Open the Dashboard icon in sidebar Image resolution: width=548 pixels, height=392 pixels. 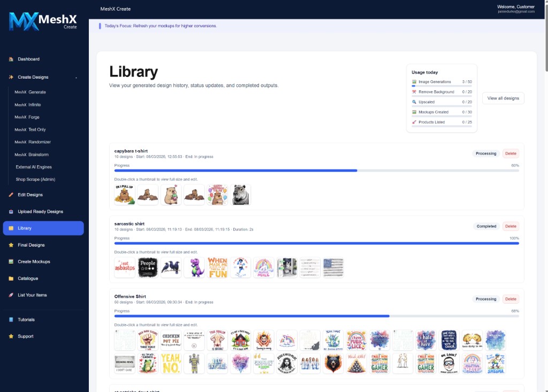11,59
